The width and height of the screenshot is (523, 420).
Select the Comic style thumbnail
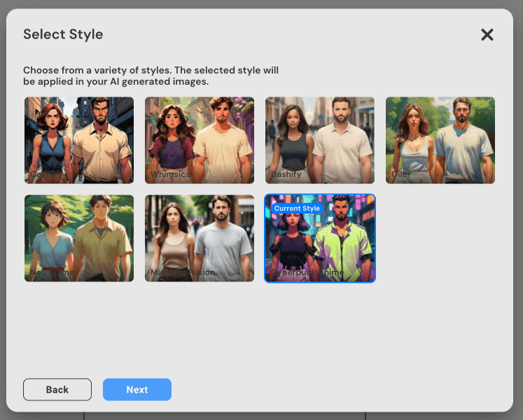pyautogui.click(x=79, y=140)
